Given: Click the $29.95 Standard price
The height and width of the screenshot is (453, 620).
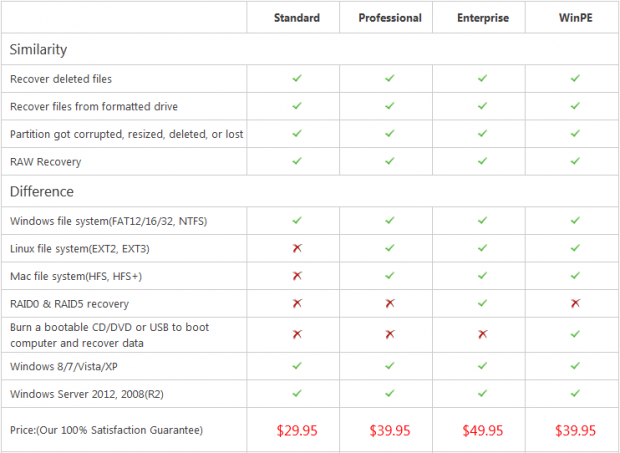Looking at the screenshot, I should [x=297, y=430].
